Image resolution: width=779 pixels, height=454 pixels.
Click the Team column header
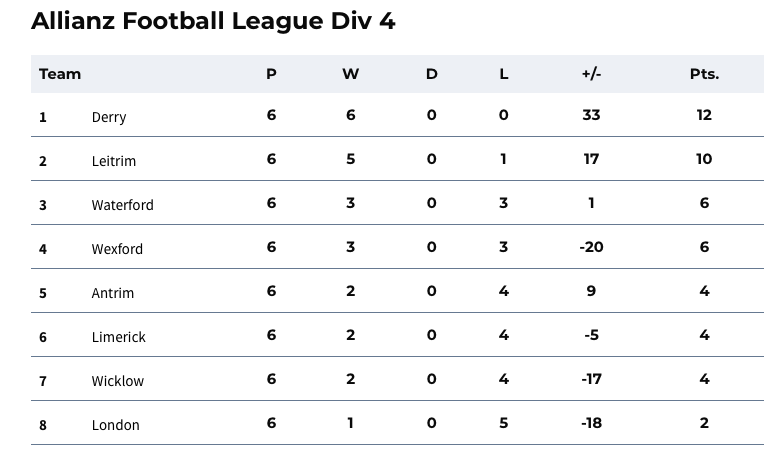(x=60, y=74)
